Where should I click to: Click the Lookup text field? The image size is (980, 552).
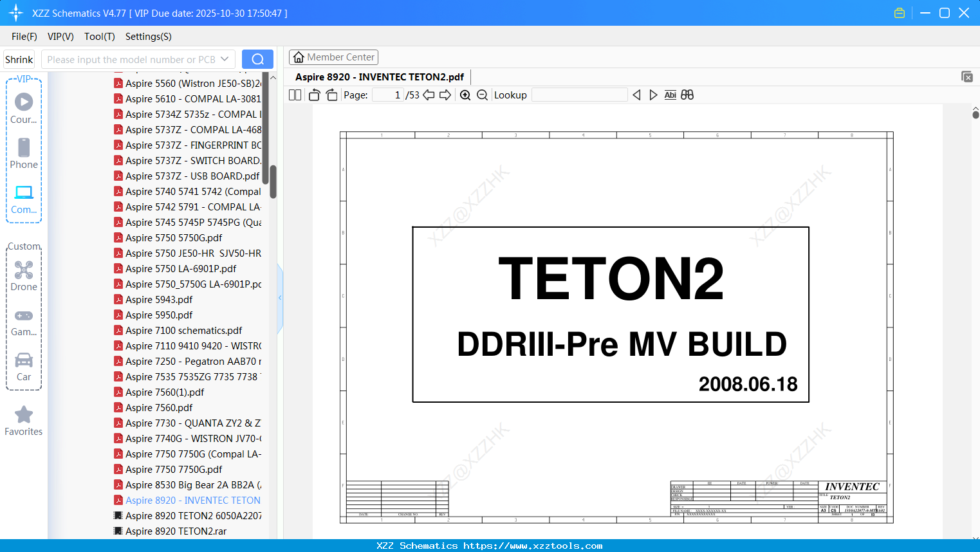tap(580, 95)
